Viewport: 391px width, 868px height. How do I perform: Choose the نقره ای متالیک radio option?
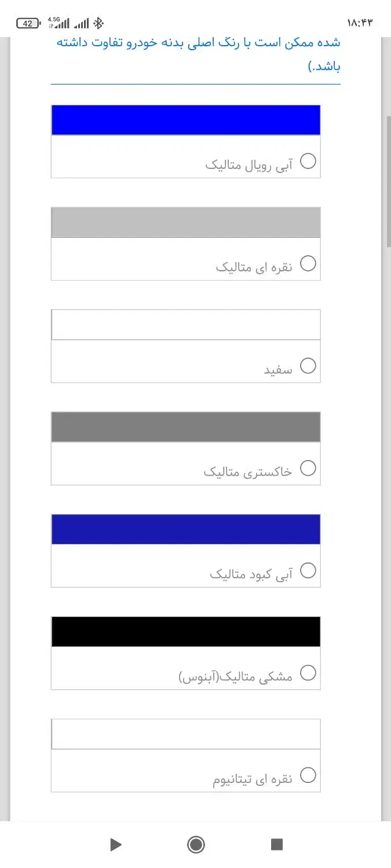308,264
